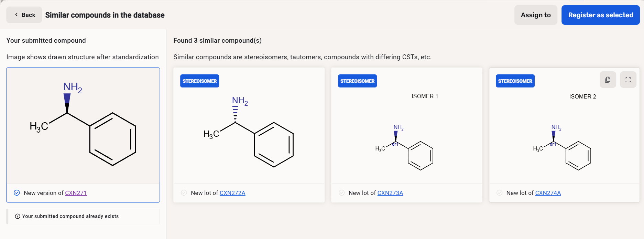Click STEREOISOMER badge on ISOMER 1 card
Viewport: 644px width, 239px height.
coord(357,81)
